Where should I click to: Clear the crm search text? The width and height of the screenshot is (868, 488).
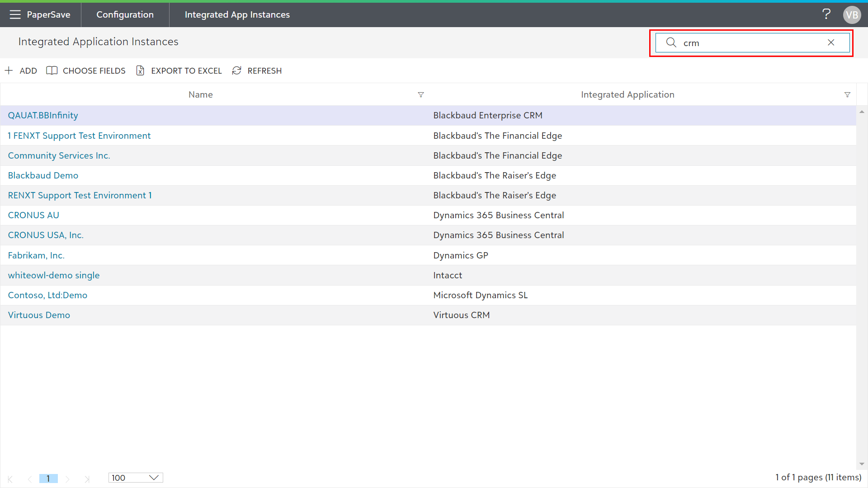[831, 42]
